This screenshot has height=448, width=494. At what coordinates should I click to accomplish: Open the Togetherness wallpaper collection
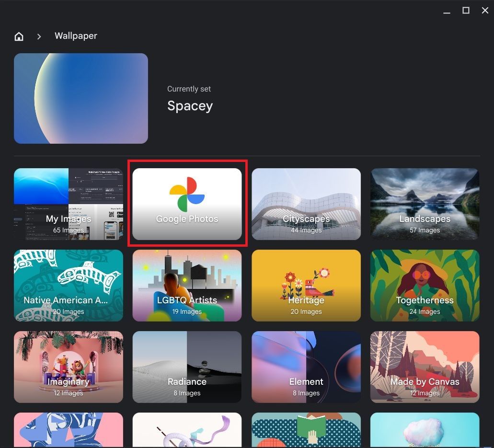(425, 286)
